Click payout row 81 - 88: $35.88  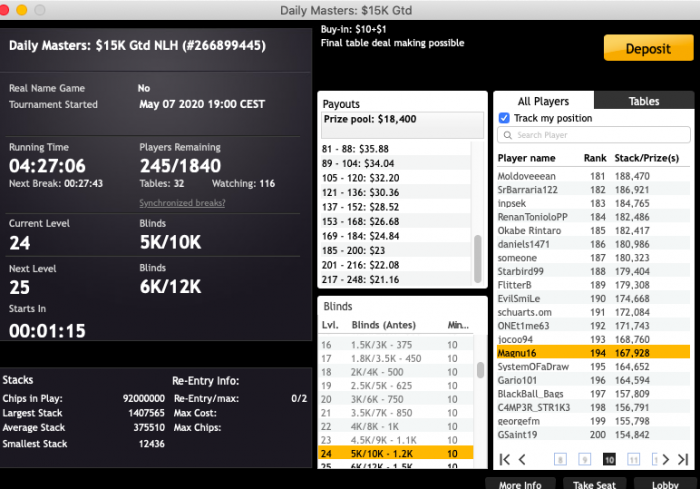point(396,149)
